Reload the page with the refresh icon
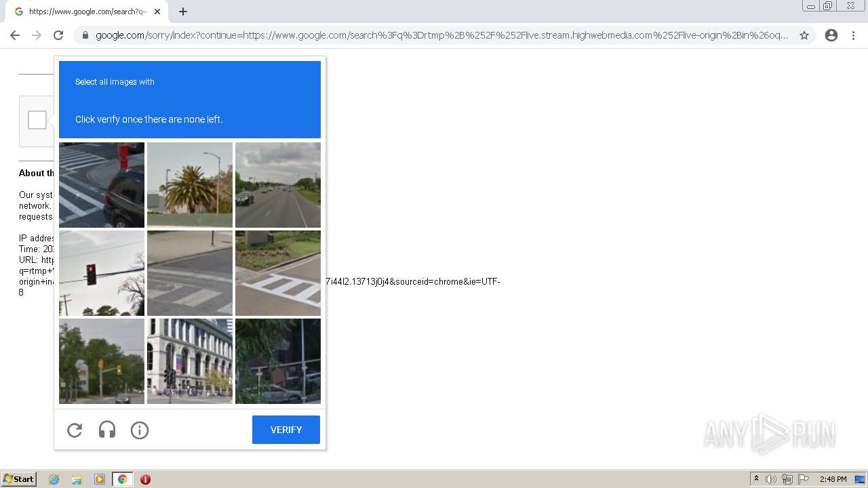 tap(58, 35)
